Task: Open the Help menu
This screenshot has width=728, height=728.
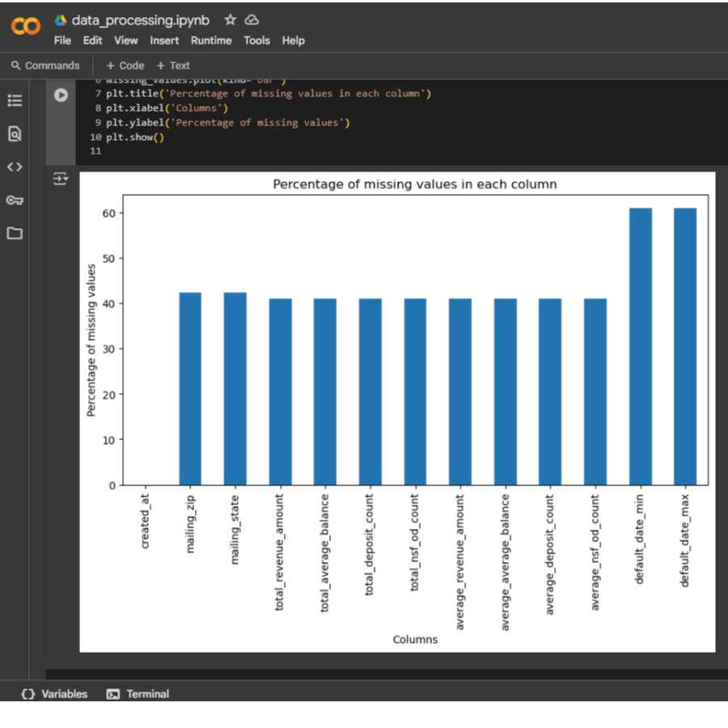Action: 294,40
